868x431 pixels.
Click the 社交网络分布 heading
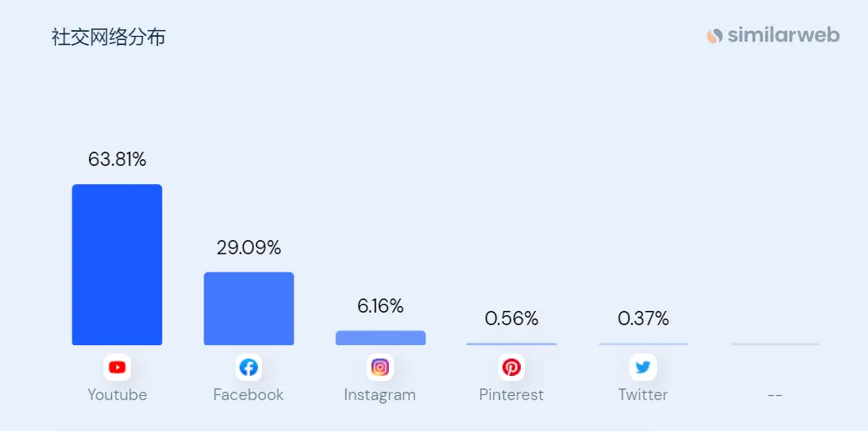[108, 37]
